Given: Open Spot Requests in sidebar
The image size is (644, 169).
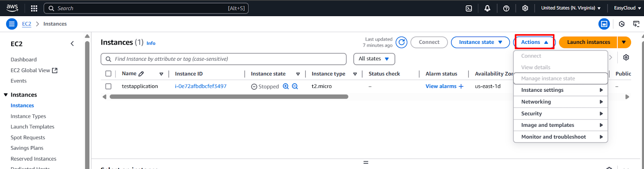Looking at the screenshot, I should pyautogui.click(x=28, y=138).
